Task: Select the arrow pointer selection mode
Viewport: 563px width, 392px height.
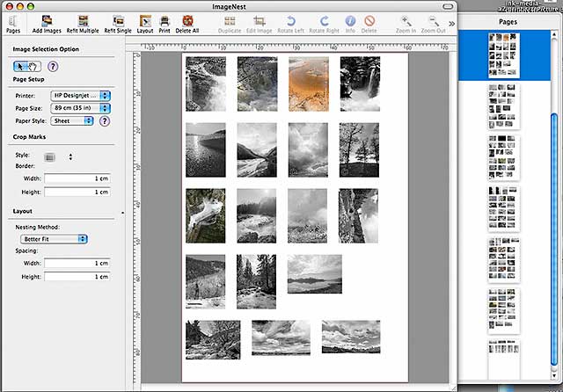Action: tap(20, 66)
